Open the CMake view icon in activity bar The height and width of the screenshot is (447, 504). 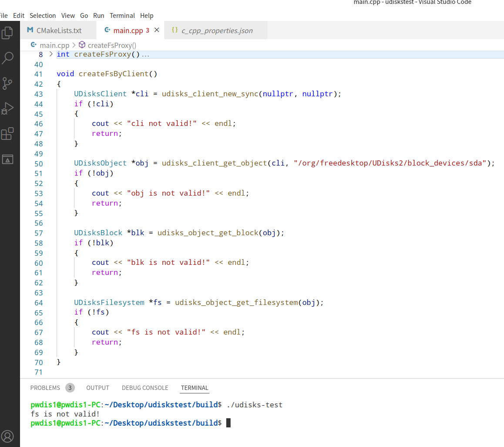tap(7, 159)
